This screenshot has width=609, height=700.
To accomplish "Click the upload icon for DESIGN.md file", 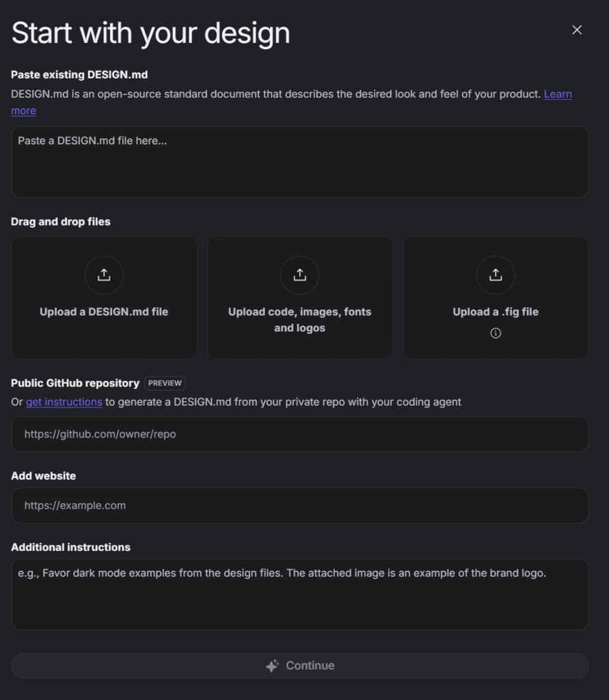I will click(x=104, y=275).
